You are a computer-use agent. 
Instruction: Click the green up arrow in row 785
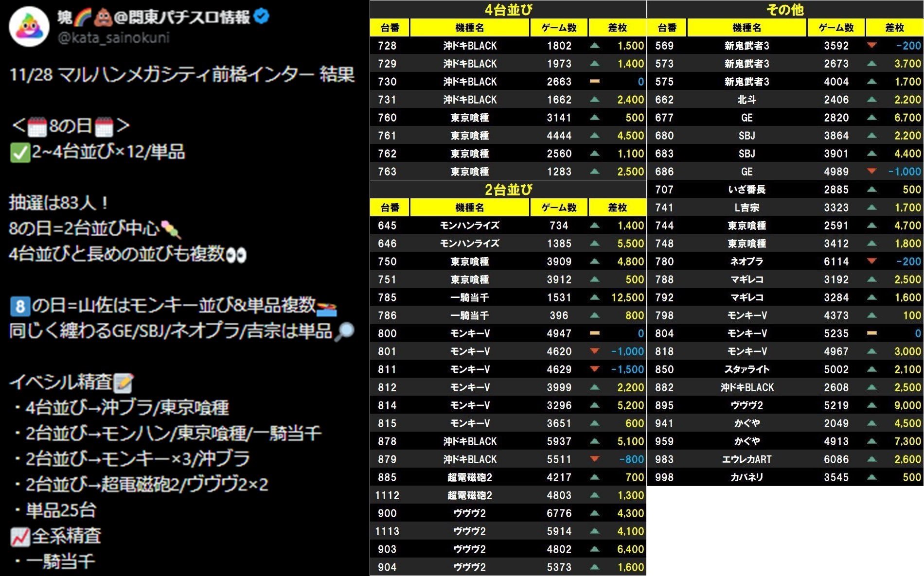pos(594,297)
